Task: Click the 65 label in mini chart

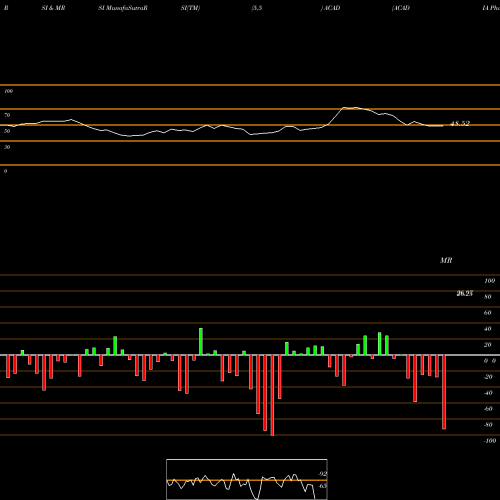Action: tap(322, 486)
